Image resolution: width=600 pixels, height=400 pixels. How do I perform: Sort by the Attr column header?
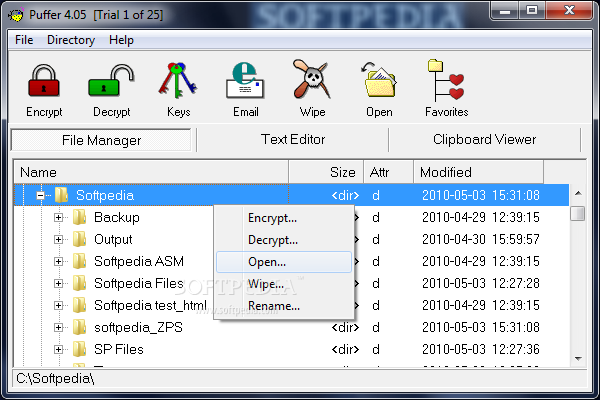point(388,172)
